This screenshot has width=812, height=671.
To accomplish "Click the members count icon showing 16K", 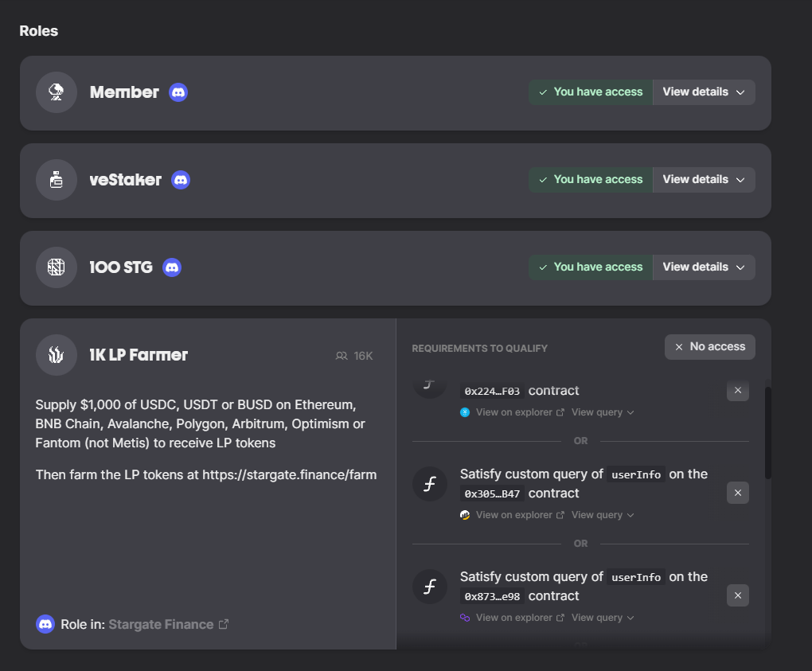I will 342,356.
